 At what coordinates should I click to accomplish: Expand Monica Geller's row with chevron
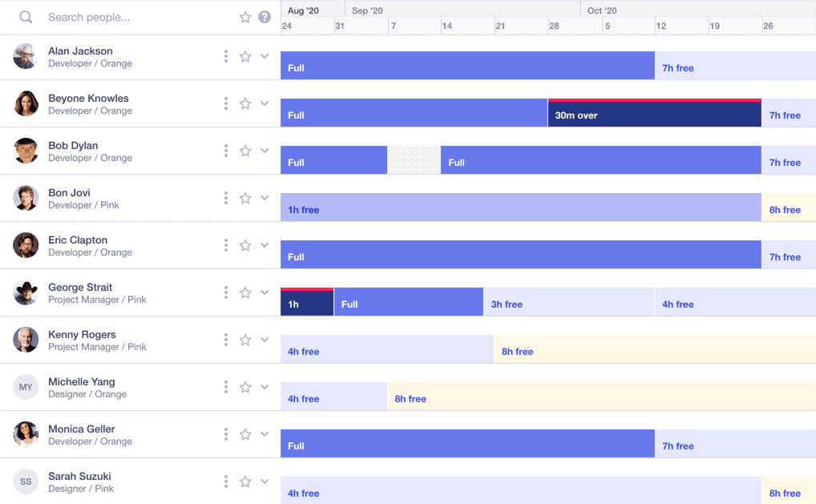click(265, 434)
